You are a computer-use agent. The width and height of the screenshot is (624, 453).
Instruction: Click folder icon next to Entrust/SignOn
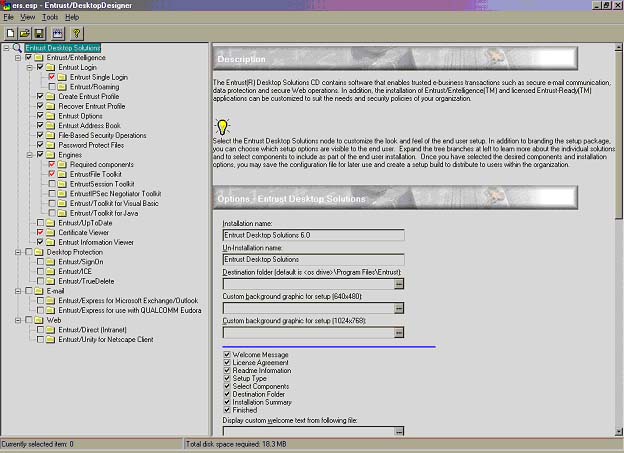click(50, 262)
